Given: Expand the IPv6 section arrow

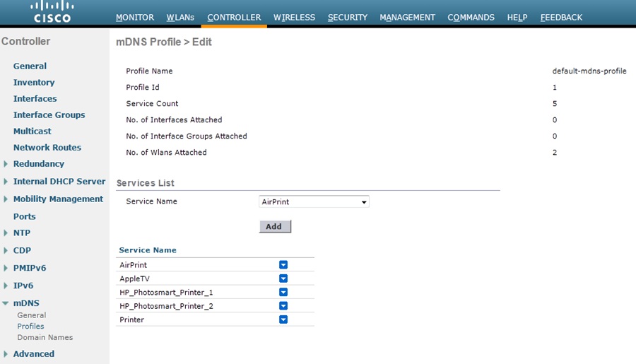Looking at the screenshot, I should [6, 286].
